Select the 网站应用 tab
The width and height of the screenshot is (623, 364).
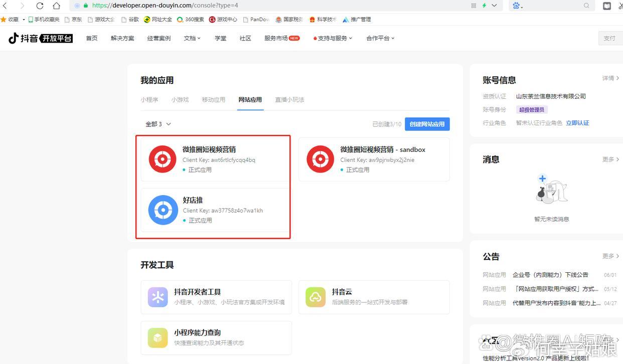pos(250,100)
